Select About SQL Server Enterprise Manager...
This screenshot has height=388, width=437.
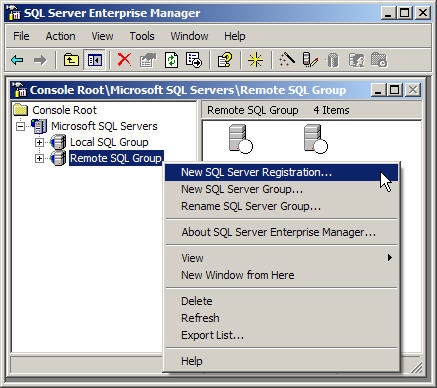[x=282, y=232]
